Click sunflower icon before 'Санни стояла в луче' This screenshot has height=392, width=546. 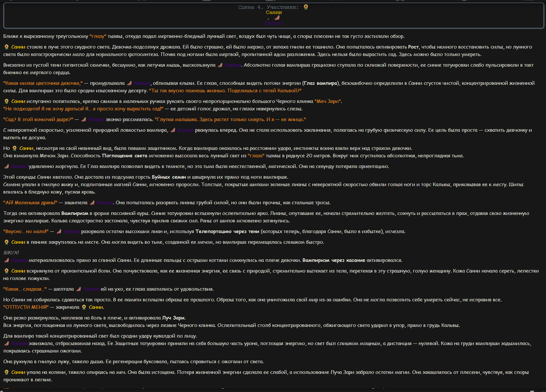click(x=6, y=47)
